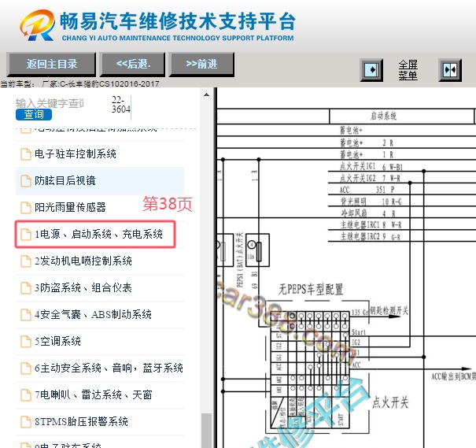Open 电子驻车控制系统 entry
The width and height of the screenshot is (476, 448).
76,154
